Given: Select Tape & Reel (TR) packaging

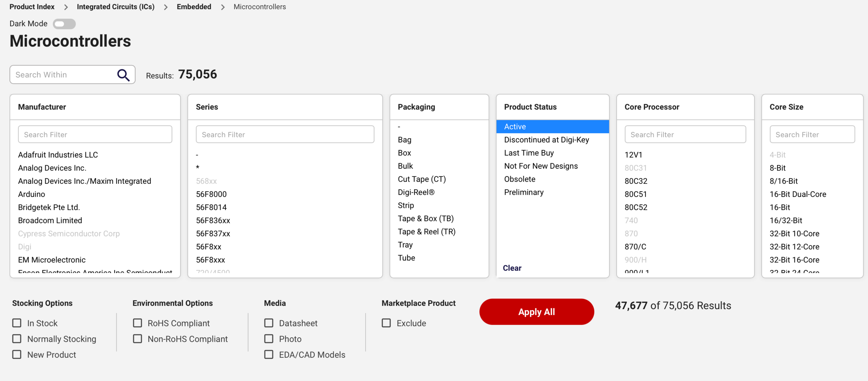Looking at the screenshot, I should (426, 232).
